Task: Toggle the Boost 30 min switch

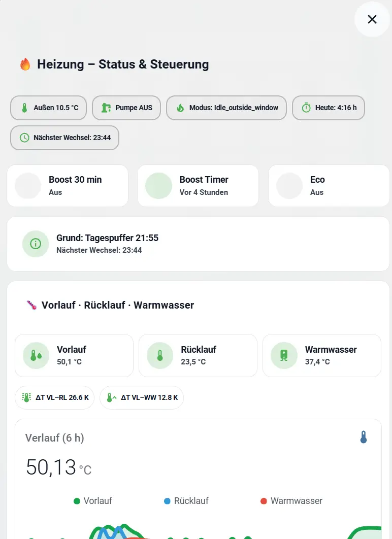Action: point(28,186)
